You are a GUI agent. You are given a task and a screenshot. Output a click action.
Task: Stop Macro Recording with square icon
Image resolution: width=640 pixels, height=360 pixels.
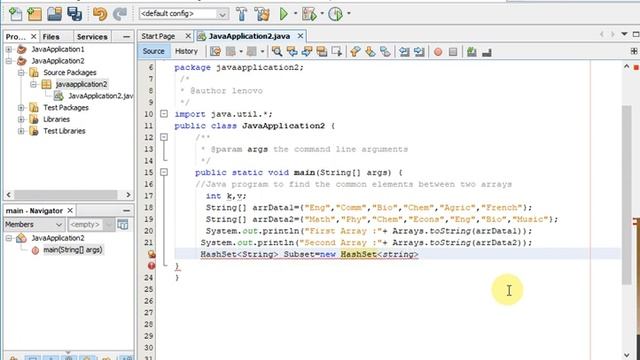coord(453,52)
